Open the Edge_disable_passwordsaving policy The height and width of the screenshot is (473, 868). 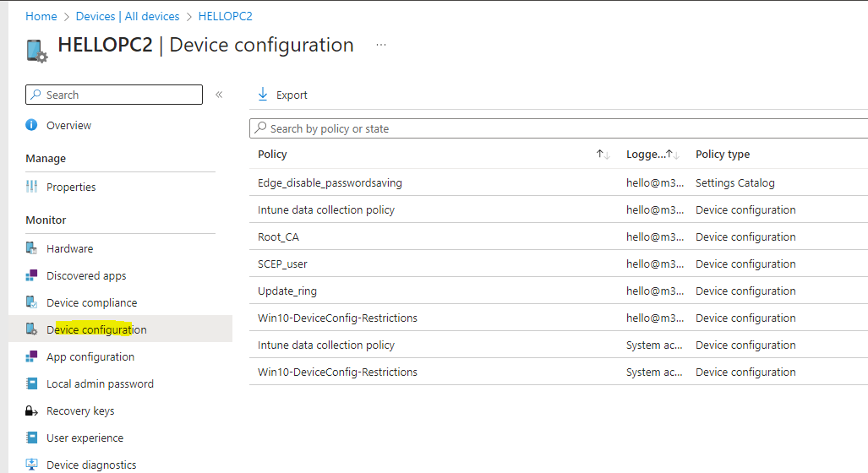pyautogui.click(x=330, y=182)
